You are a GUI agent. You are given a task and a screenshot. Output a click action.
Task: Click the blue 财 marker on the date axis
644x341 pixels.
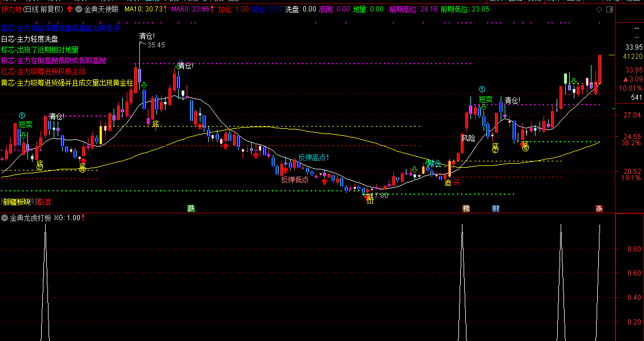(x=496, y=209)
